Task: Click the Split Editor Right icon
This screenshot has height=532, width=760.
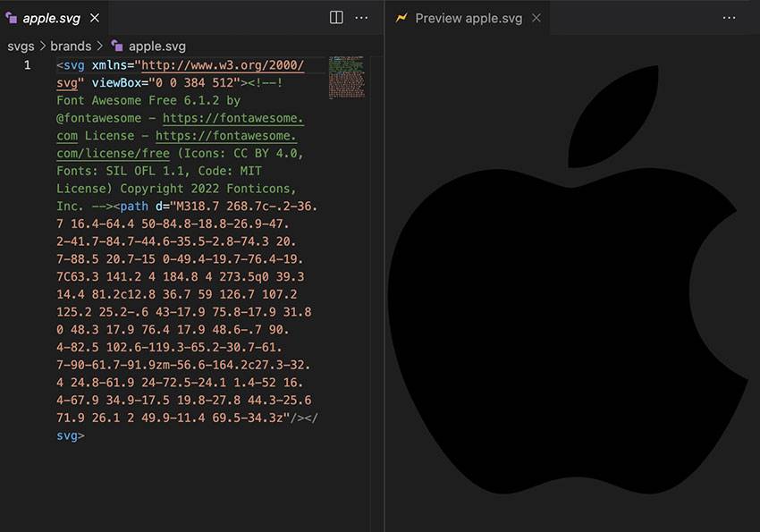Action: click(x=336, y=17)
